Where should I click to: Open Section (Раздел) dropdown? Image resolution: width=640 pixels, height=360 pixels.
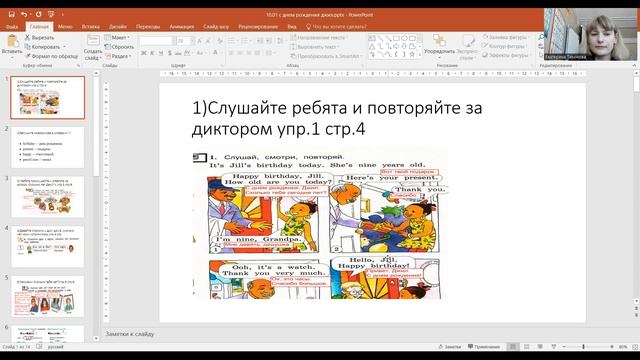click(x=118, y=56)
